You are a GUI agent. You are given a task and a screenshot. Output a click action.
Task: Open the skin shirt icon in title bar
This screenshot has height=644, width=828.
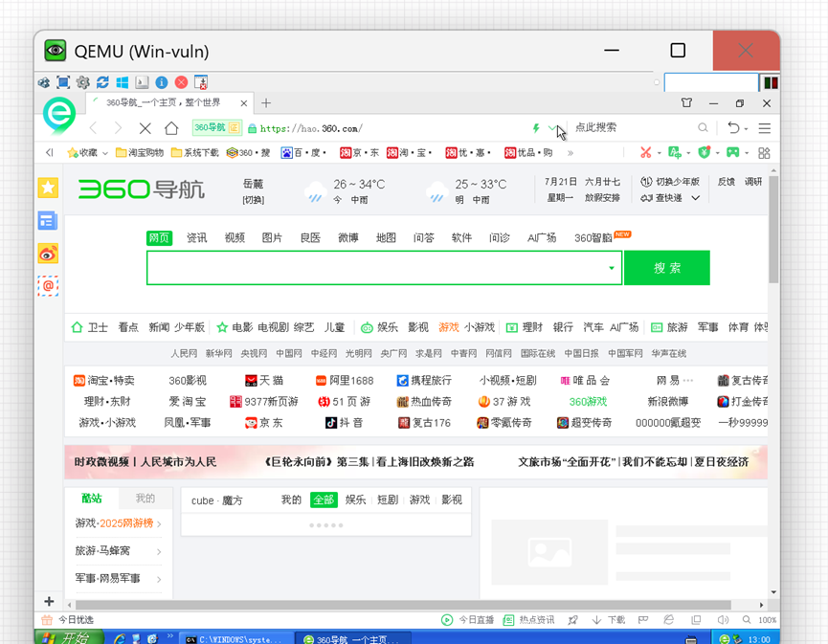tap(686, 103)
